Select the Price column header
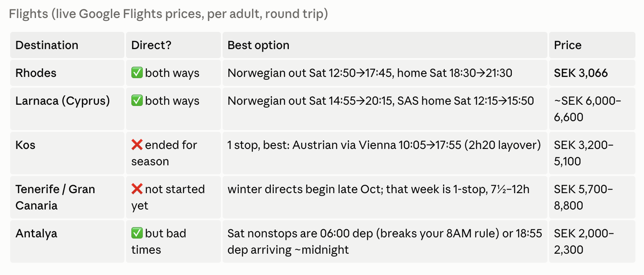The image size is (644, 275). 592,45
